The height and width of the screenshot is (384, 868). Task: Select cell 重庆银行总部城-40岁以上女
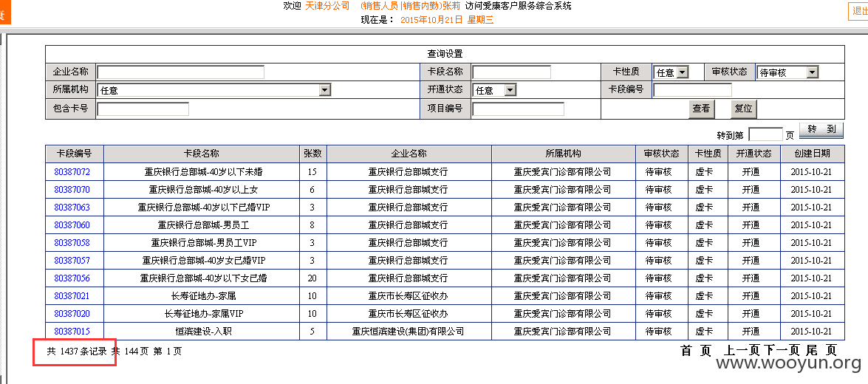(202, 190)
